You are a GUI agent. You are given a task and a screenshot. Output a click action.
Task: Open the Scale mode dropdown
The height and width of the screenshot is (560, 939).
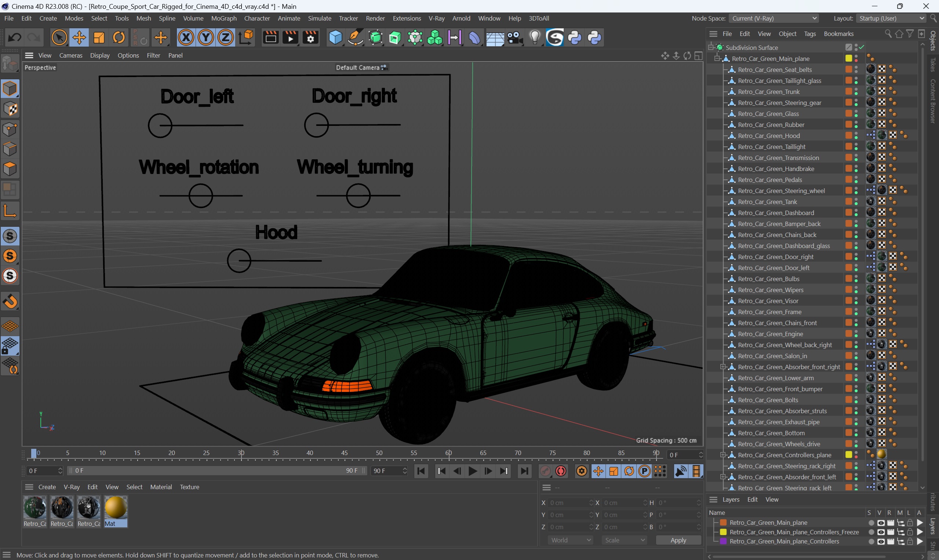(x=625, y=540)
